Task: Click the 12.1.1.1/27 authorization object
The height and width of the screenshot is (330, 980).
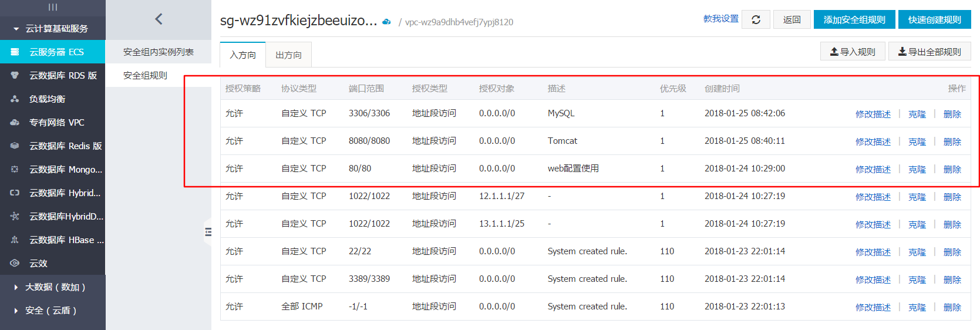Action: (x=501, y=196)
